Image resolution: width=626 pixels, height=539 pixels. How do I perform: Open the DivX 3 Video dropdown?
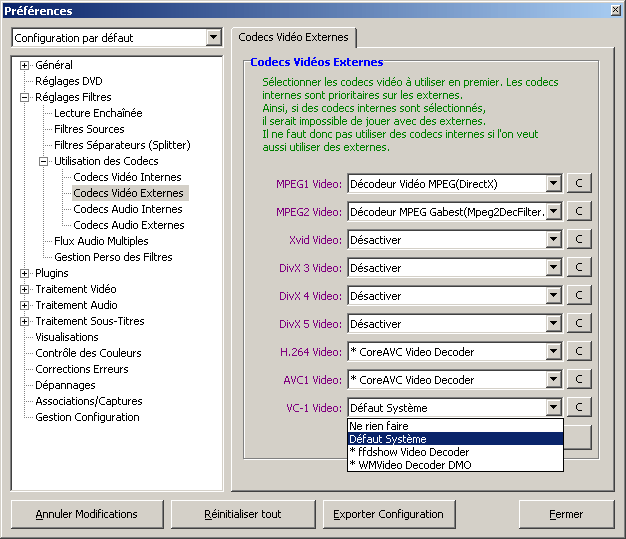tap(553, 268)
